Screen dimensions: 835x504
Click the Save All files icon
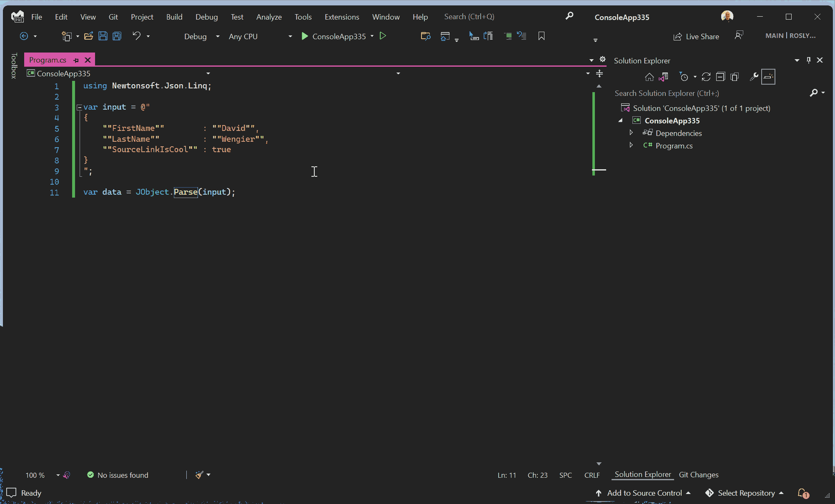coord(117,36)
